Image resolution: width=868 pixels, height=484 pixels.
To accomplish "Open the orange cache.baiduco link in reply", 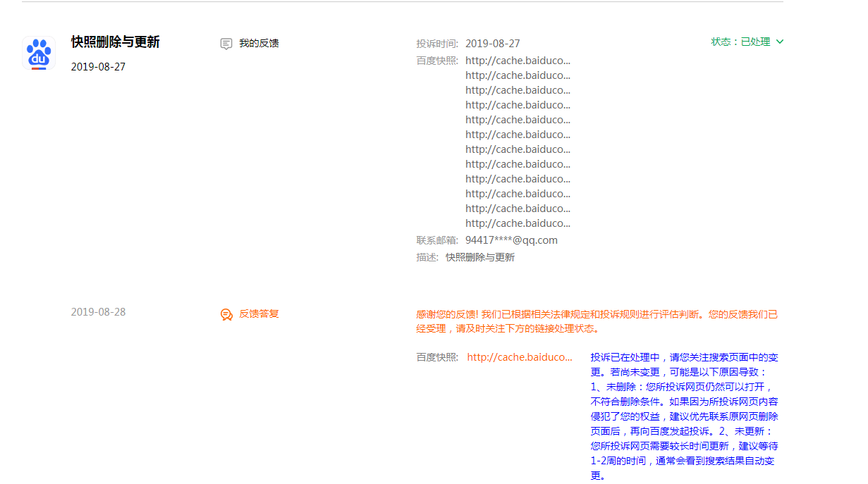I will pyautogui.click(x=520, y=357).
